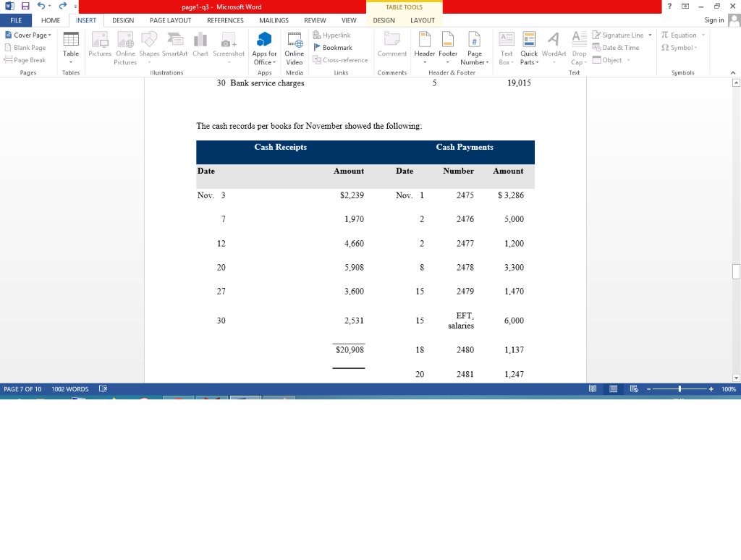Open the Undo history dropdown arrow

pos(50,6)
